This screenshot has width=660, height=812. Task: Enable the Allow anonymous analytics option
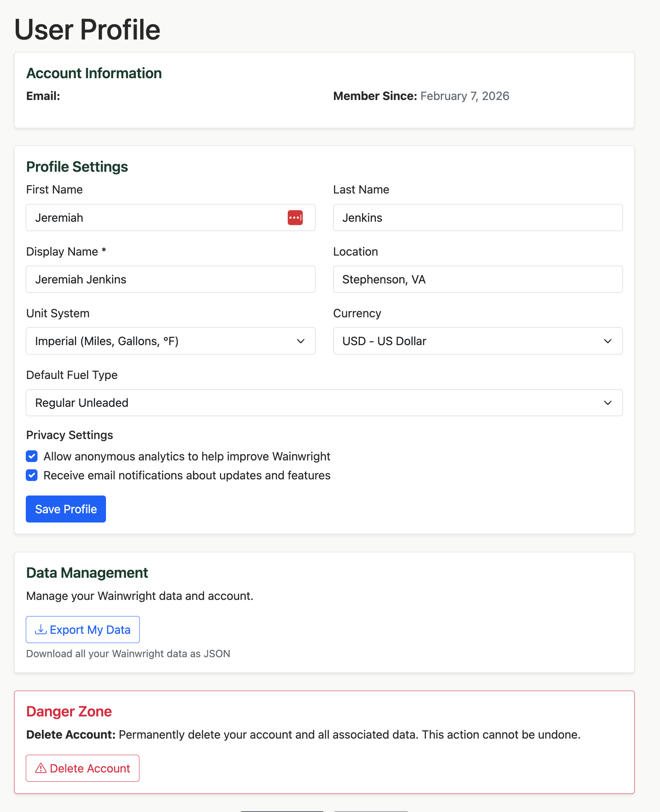coord(31,456)
